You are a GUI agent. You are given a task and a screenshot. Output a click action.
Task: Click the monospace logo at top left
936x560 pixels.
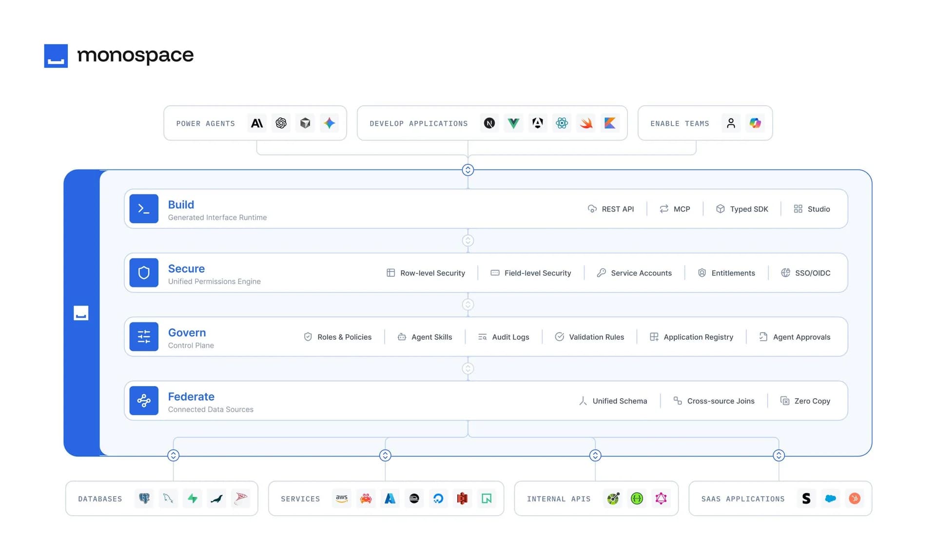pos(119,56)
